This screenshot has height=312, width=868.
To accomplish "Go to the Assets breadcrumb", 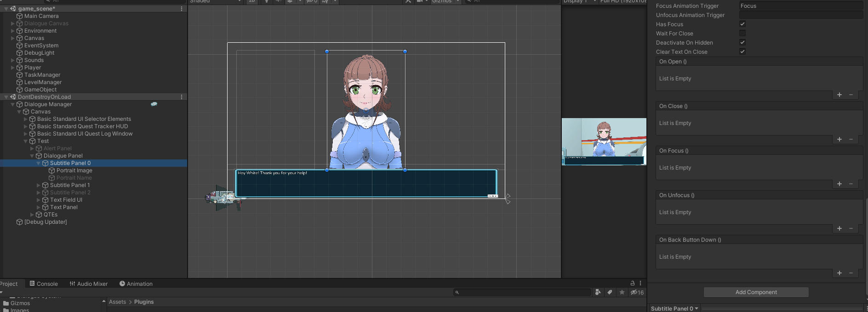I will pos(117,302).
